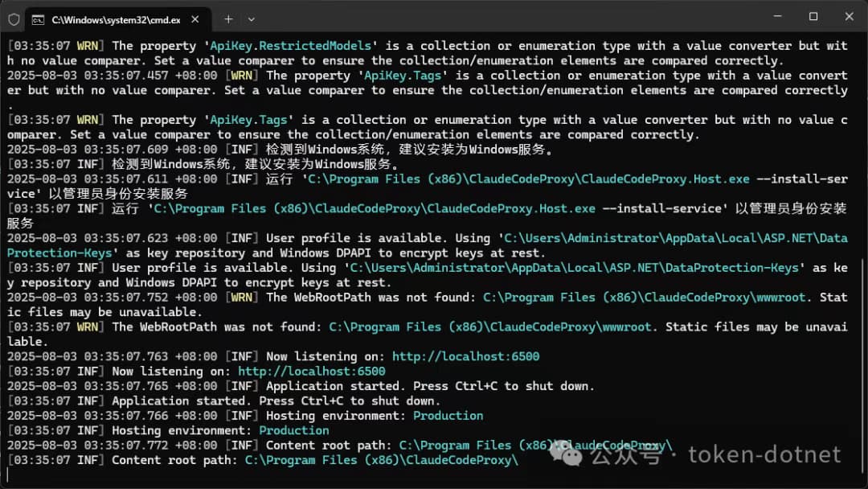Click the token-dotnet watermark text

764,454
